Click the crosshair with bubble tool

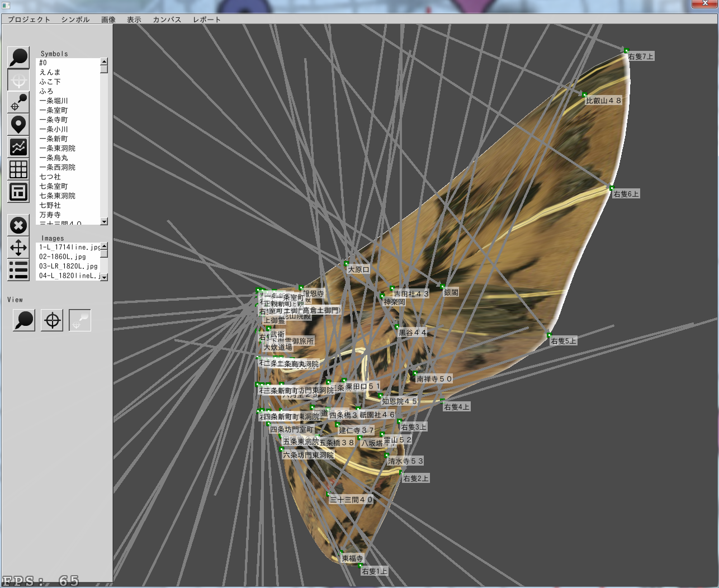(18, 102)
